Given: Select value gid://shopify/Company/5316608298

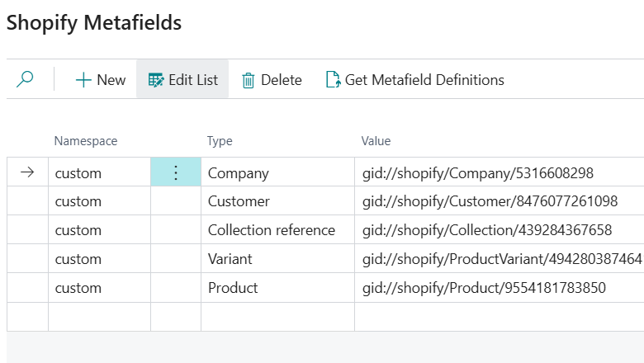Looking at the screenshot, I should tap(478, 173).
